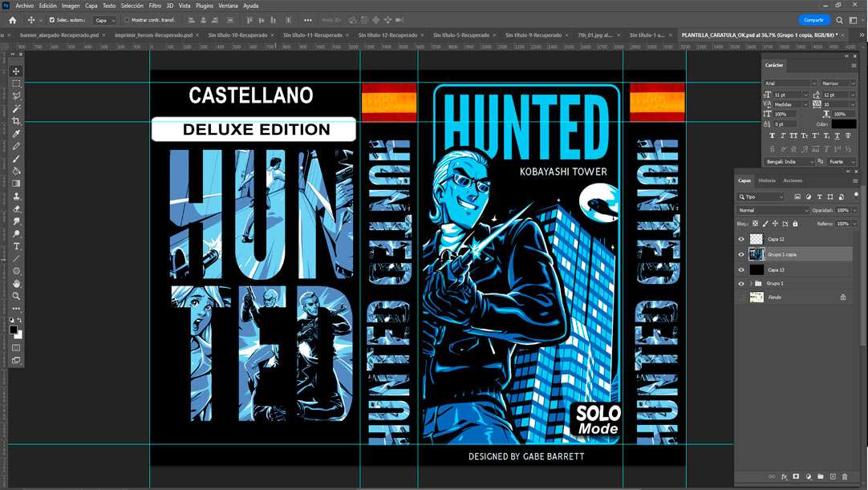Toggle layer filtering on or off
The width and height of the screenshot is (868, 490).
(x=856, y=195)
